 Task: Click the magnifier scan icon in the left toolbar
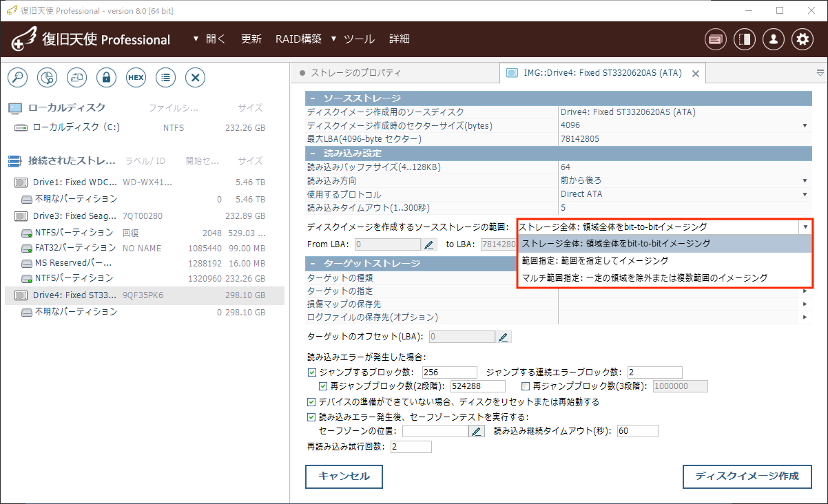click(17, 78)
